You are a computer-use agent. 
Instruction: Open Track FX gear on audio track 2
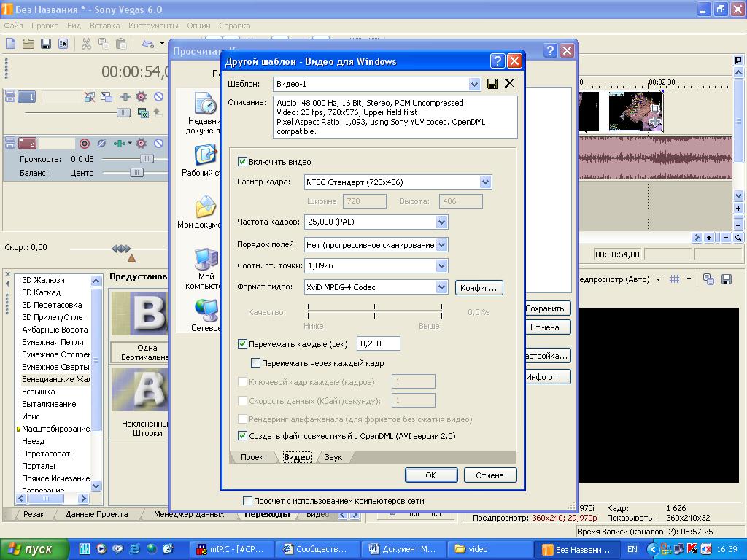click(141, 144)
